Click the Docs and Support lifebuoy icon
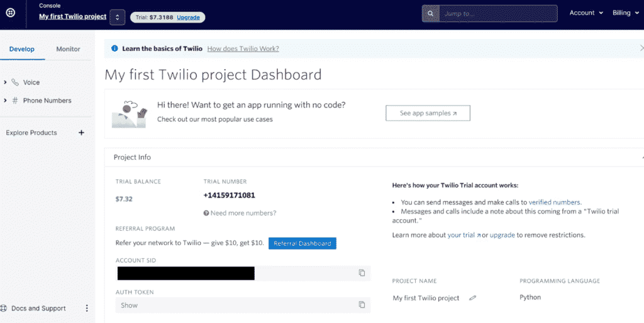The width and height of the screenshot is (644, 323). coord(4,308)
